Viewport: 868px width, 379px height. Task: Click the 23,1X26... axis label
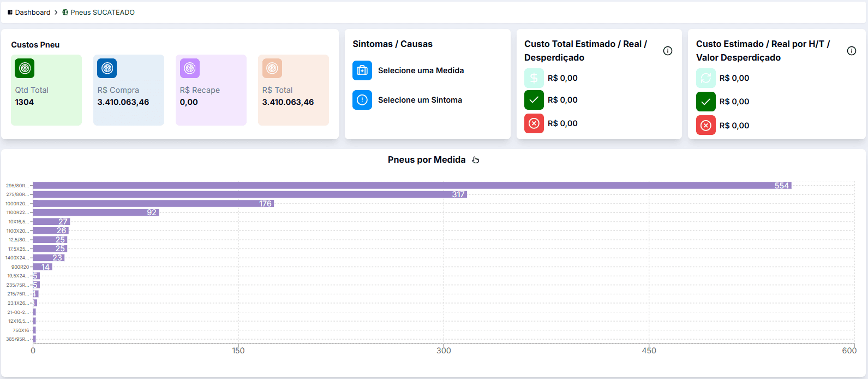pyautogui.click(x=18, y=303)
